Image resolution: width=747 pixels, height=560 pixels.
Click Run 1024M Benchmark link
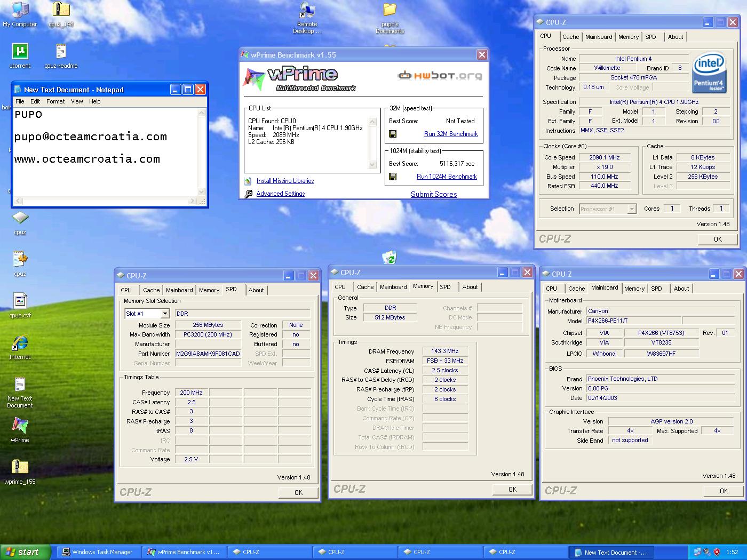(447, 177)
